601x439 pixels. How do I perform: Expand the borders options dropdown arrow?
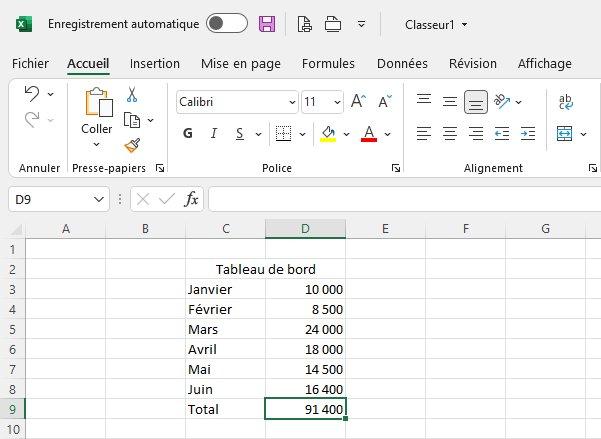coord(302,134)
